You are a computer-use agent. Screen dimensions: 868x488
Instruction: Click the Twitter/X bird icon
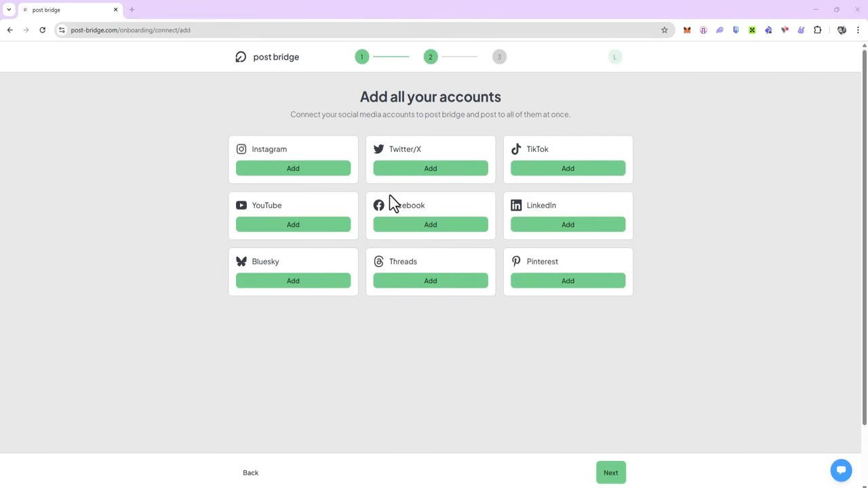pos(378,149)
